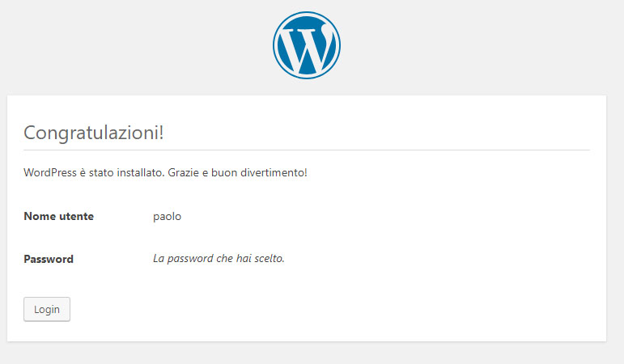624x364 pixels.
Task: Click the 'WordPress è stato installato' message
Action: (165, 172)
